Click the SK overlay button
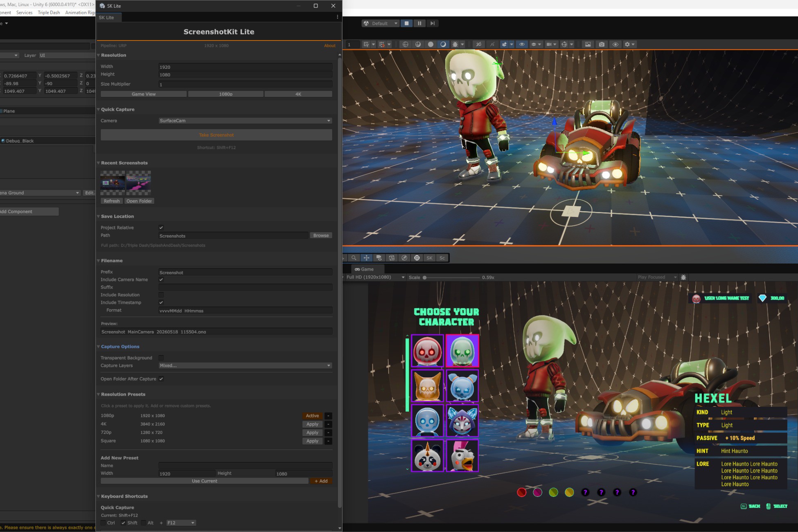 pos(429,258)
